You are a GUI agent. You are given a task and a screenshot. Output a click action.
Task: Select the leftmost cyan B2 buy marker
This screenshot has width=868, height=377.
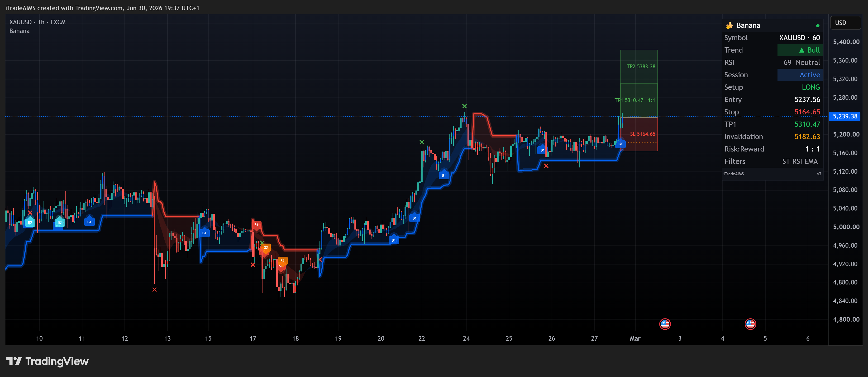(30, 222)
